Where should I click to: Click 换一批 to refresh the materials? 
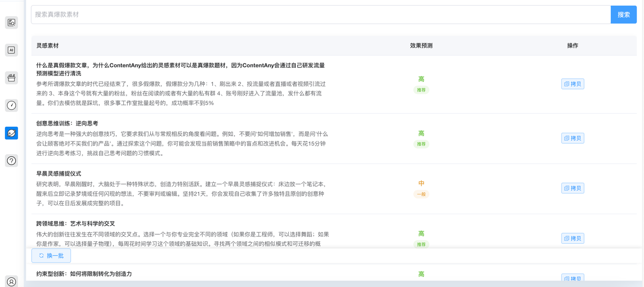pyautogui.click(x=51, y=256)
